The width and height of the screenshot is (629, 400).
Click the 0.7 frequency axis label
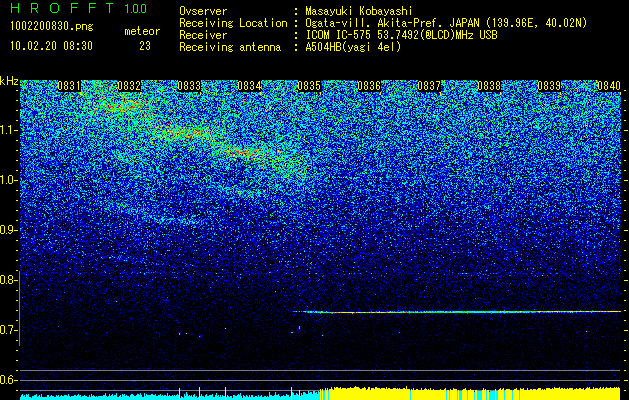(8, 330)
